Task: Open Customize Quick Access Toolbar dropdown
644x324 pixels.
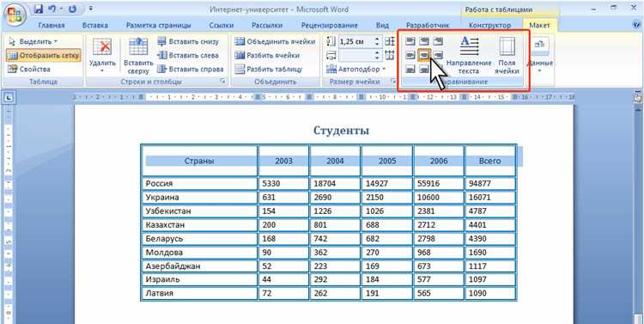Action: click(x=91, y=9)
